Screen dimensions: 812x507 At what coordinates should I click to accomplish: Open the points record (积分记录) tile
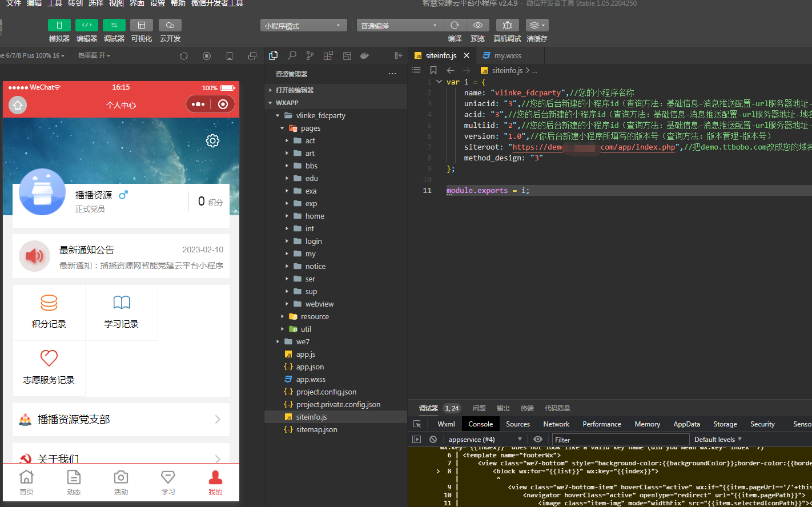[49, 312]
